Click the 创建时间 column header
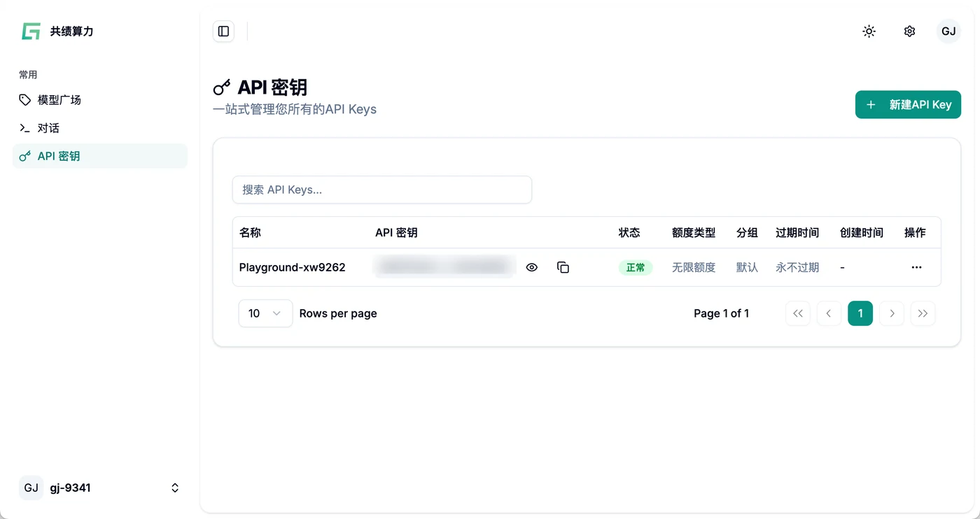This screenshot has width=980, height=519. click(862, 233)
